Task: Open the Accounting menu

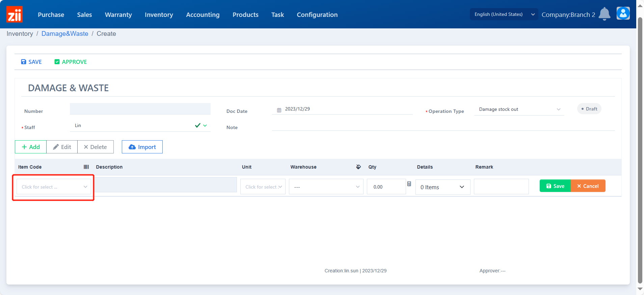Action: coord(203,15)
